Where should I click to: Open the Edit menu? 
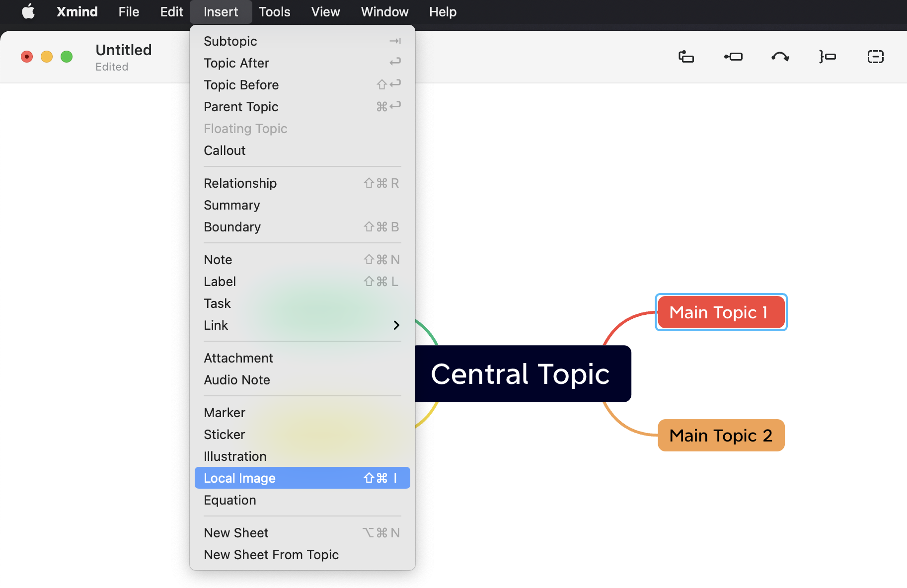point(171,11)
